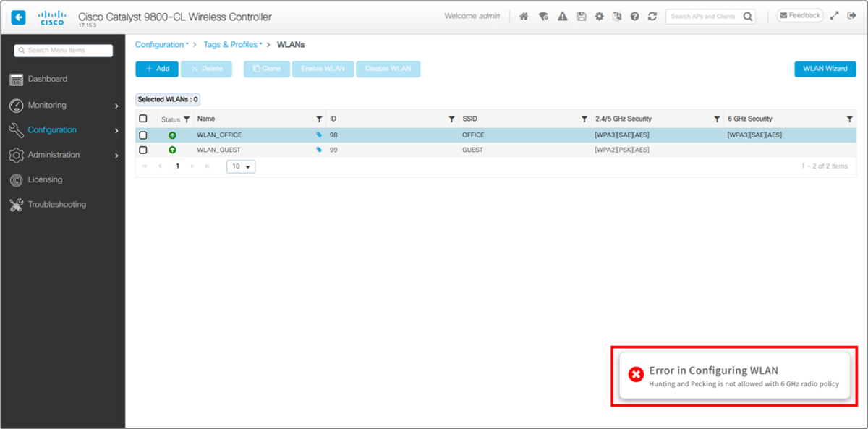Click the red error icon in the notification
Viewport: 868px width, 429px height.
635,374
